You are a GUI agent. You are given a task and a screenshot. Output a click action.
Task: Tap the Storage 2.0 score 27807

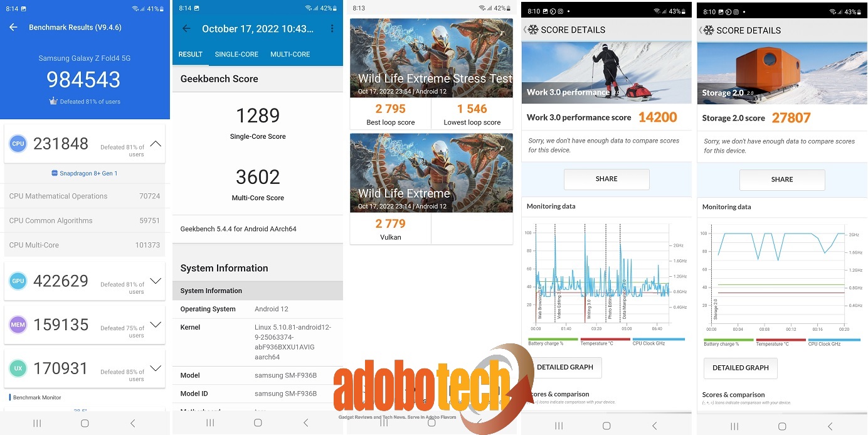pyautogui.click(x=791, y=117)
